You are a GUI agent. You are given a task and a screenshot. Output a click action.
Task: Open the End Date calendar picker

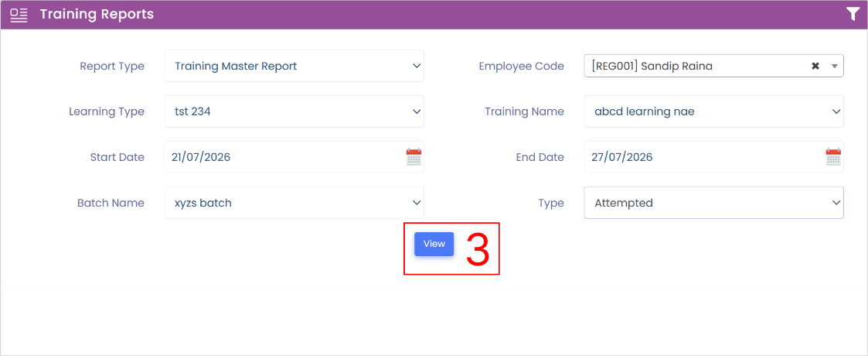coord(833,157)
